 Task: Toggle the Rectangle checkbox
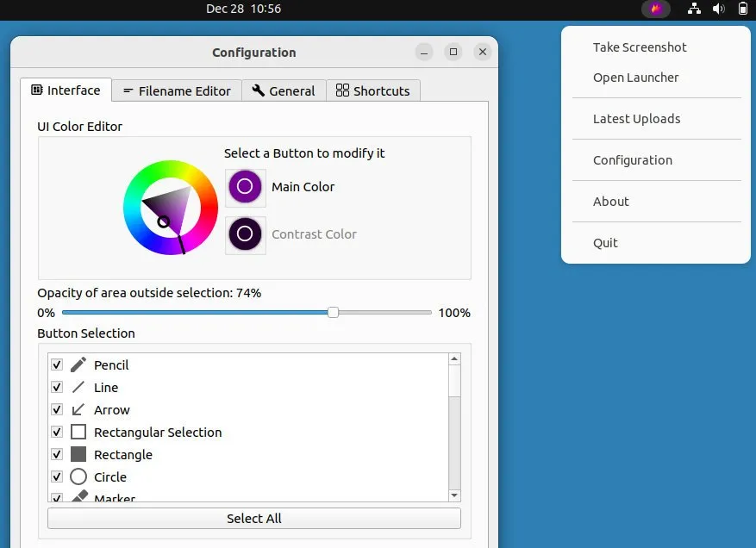[x=57, y=454]
